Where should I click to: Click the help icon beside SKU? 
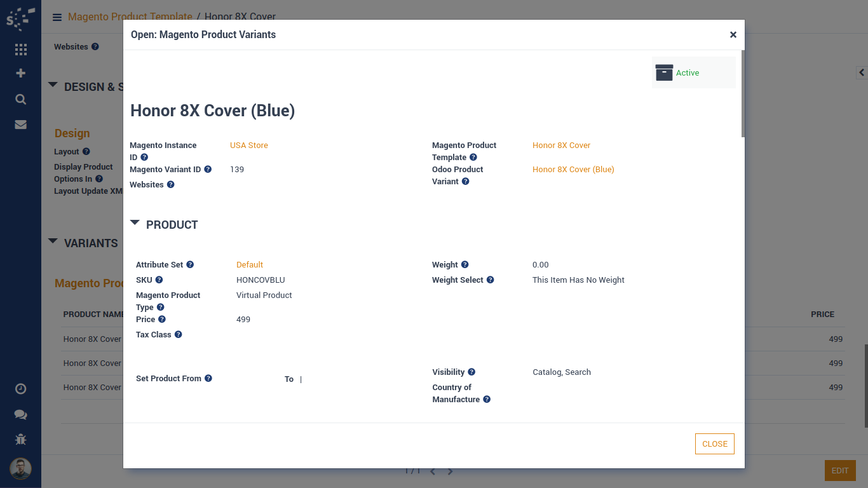(159, 280)
